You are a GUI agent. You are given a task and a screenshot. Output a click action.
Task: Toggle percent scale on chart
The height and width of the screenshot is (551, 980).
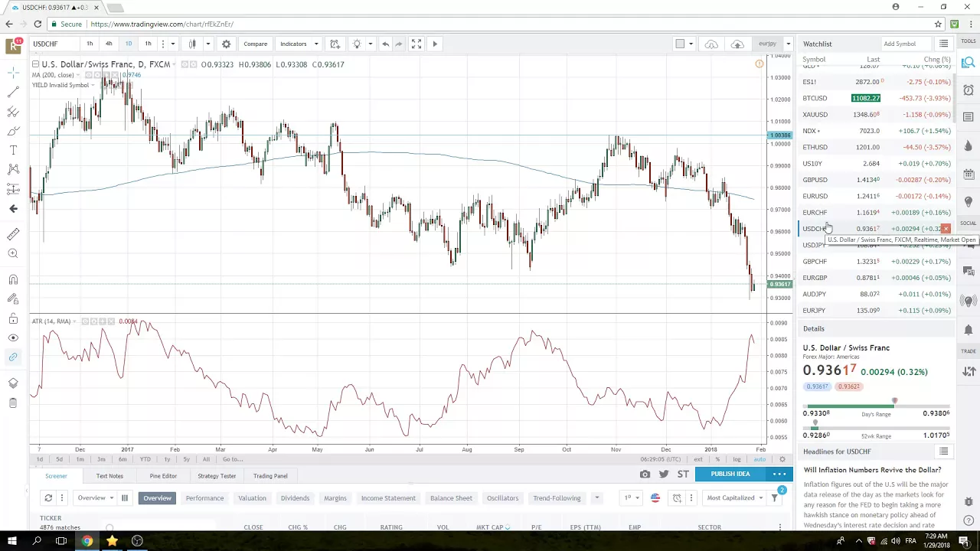click(717, 459)
